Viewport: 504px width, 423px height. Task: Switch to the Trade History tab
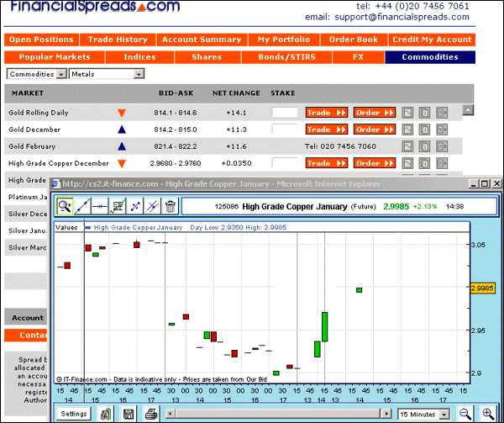[x=118, y=40]
